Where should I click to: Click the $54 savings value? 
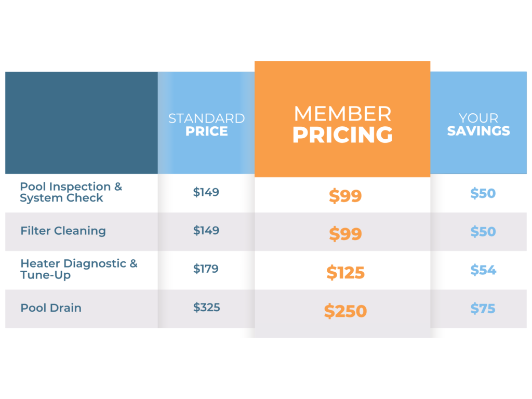(483, 270)
